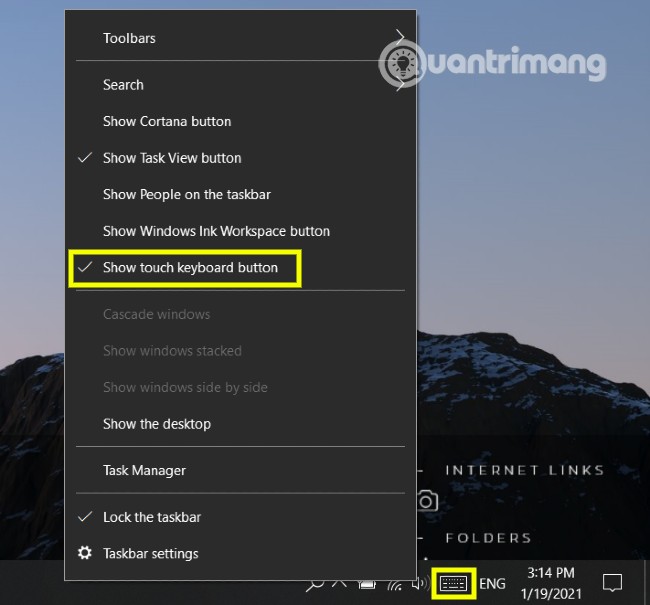650x605 pixels.
Task: Expand the Search submenu
Action: point(240,85)
